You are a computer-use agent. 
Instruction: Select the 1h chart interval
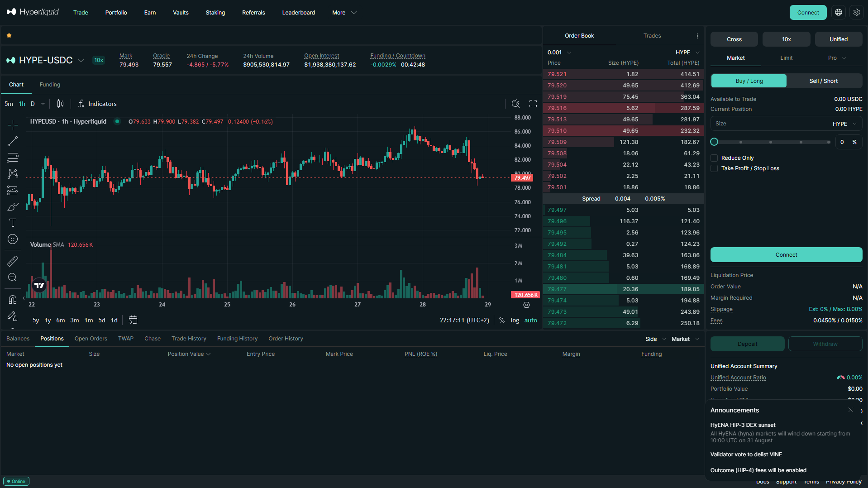point(22,104)
